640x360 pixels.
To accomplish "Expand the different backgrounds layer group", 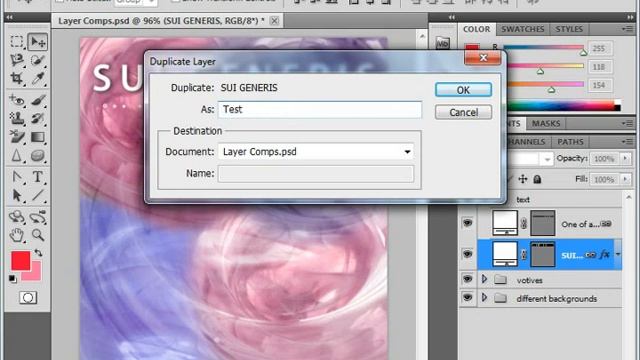I will click(484, 298).
